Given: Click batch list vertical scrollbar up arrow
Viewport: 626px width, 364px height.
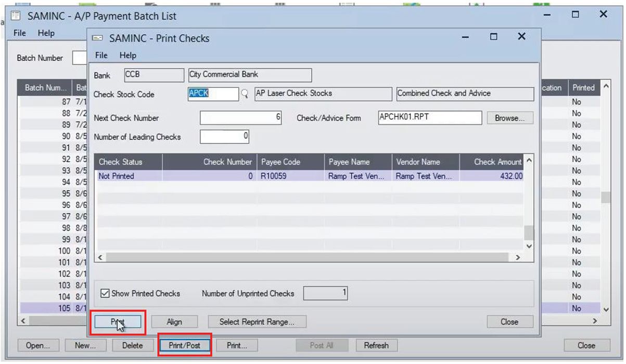Looking at the screenshot, I should pyautogui.click(x=605, y=87).
